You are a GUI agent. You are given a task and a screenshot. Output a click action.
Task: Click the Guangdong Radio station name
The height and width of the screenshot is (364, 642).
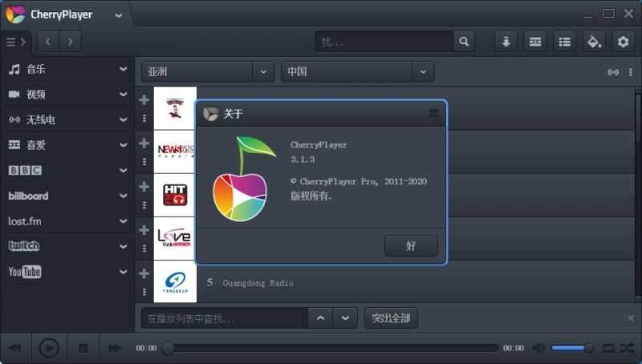[x=258, y=283]
